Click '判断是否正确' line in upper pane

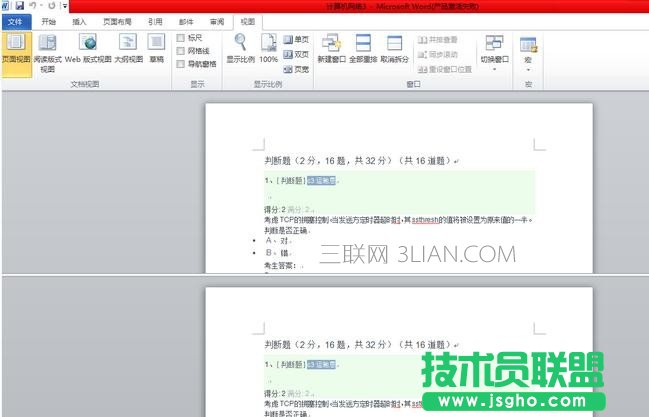(x=286, y=230)
